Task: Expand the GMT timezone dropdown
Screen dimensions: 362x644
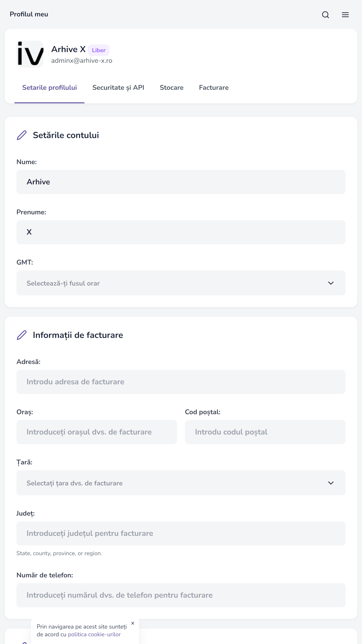Action: [x=181, y=283]
